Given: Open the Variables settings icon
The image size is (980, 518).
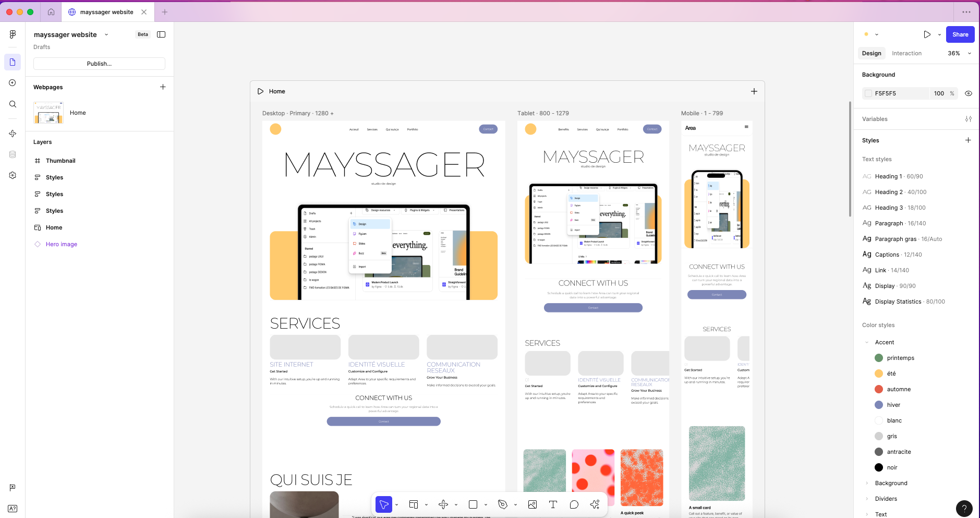Looking at the screenshot, I should pyautogui.click(x=968, y=119).
